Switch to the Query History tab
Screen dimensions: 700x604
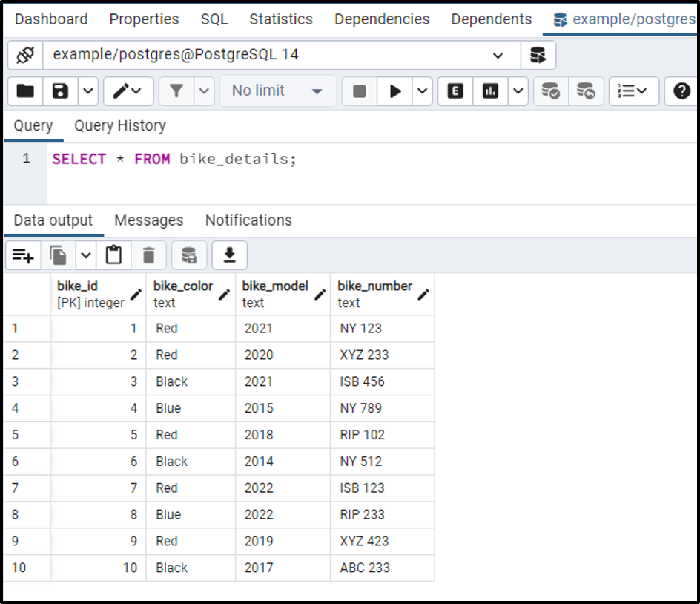[119, 125]
